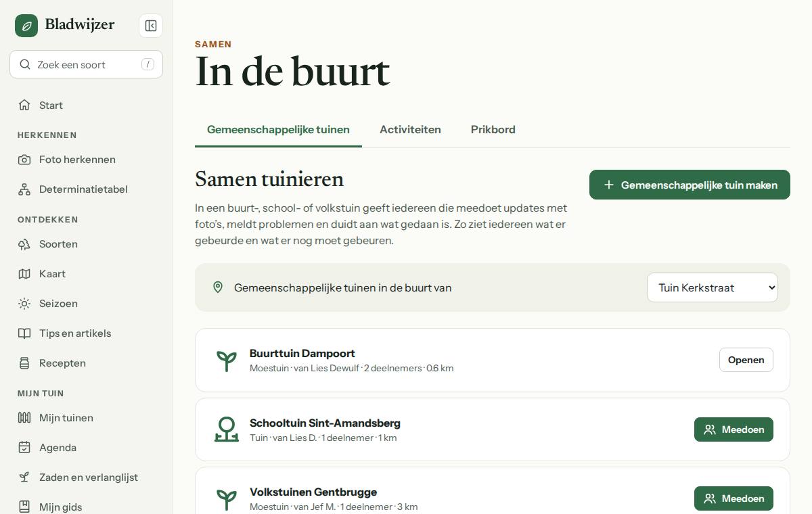
Task: Click the 'Samen tuinieren' heading
Action: click(x=269, y=179)
